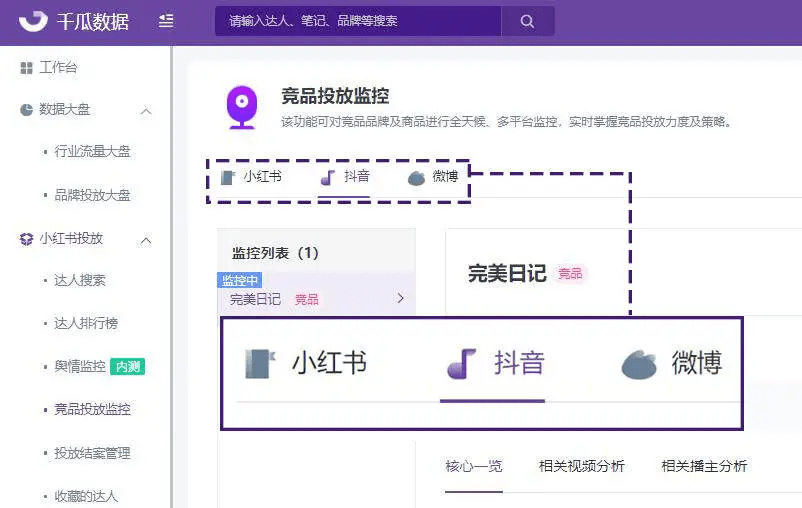Collapse the 数据大盘 section chevron
The height and width of the screenshot is (508, 802).
(146, 111)
